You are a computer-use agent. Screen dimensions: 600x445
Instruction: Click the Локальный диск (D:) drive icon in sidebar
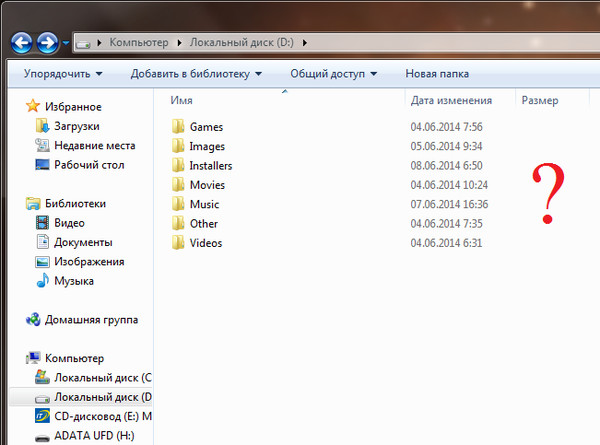coord(42,398)
